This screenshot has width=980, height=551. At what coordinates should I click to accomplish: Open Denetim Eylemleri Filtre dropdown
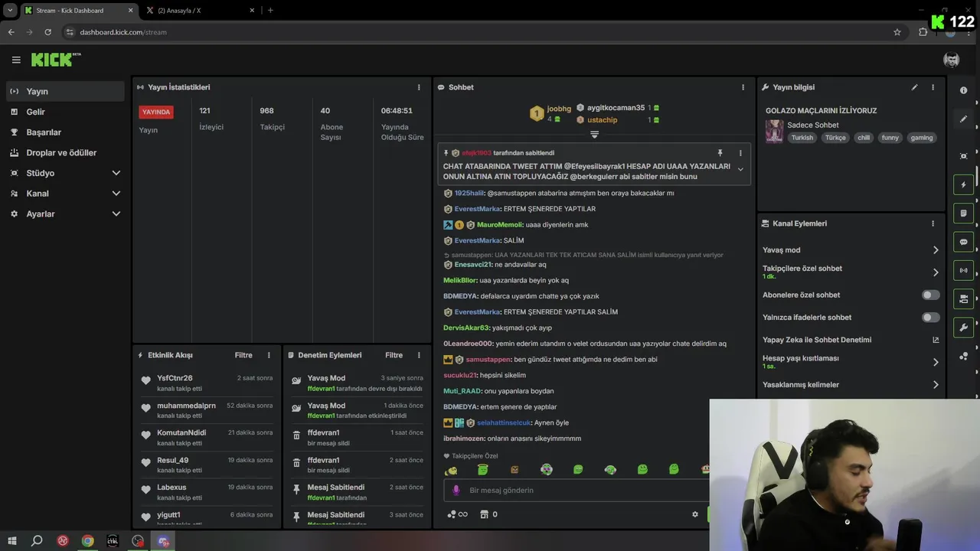pos(394,355)
